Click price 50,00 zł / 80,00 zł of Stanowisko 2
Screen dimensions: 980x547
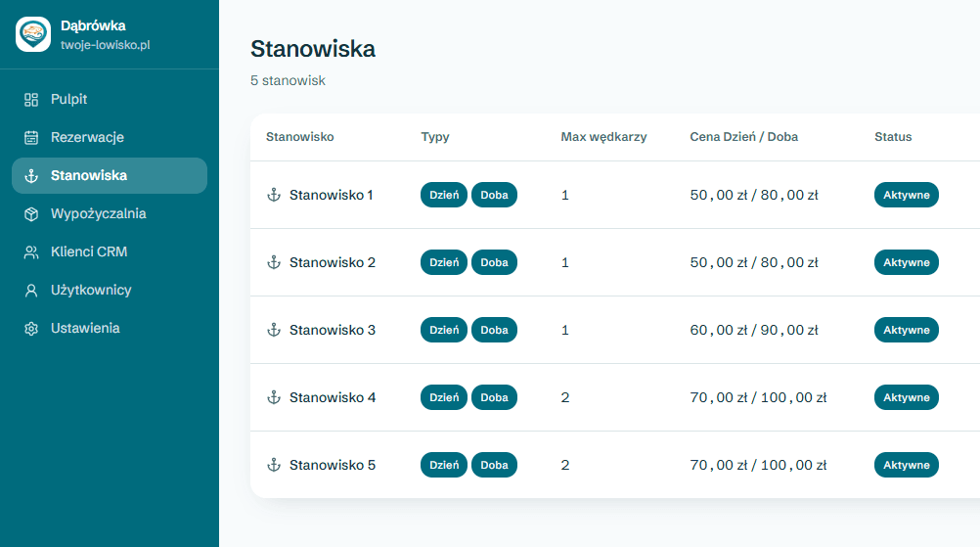coord(754,262)
